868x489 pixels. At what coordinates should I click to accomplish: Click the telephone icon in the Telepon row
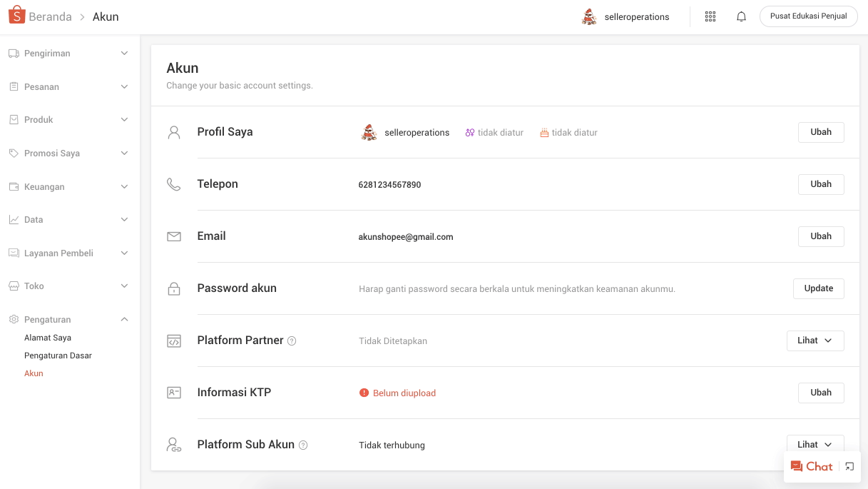click(174, 183)
